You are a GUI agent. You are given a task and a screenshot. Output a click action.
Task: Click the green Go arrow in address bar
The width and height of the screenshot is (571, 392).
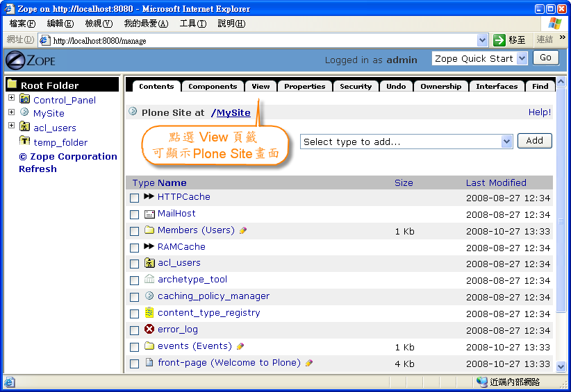click(x=499, y=40)
